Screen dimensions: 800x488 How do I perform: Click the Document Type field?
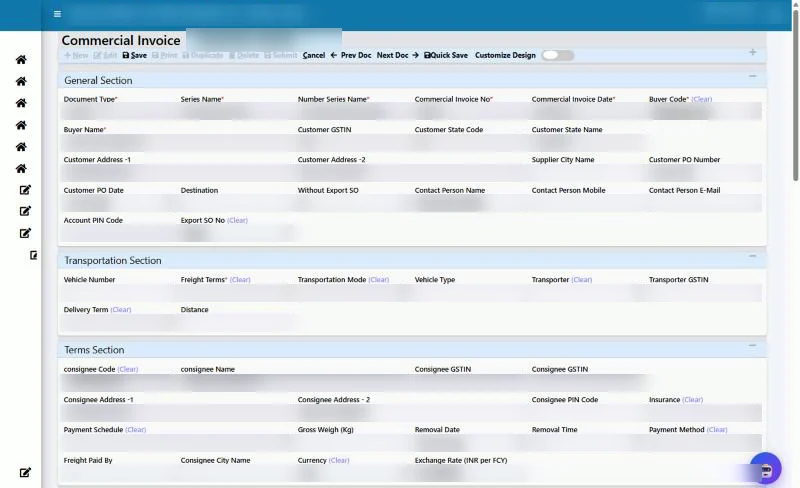[119, 111]
